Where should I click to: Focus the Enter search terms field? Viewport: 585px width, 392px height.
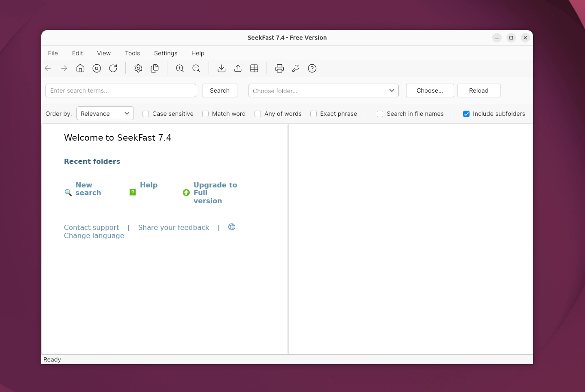(x=121, y=90)
